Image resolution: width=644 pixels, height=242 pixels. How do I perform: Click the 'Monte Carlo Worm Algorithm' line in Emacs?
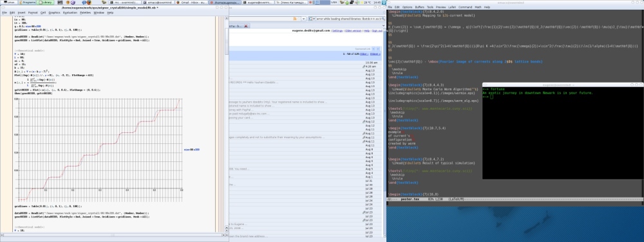pos(435,89)
